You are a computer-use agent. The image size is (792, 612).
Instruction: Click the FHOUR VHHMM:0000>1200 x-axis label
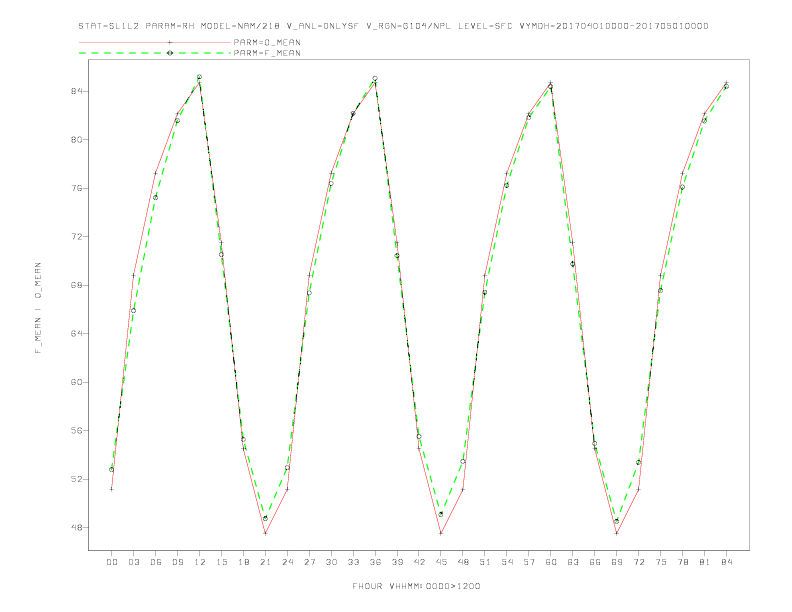[416, 586]
